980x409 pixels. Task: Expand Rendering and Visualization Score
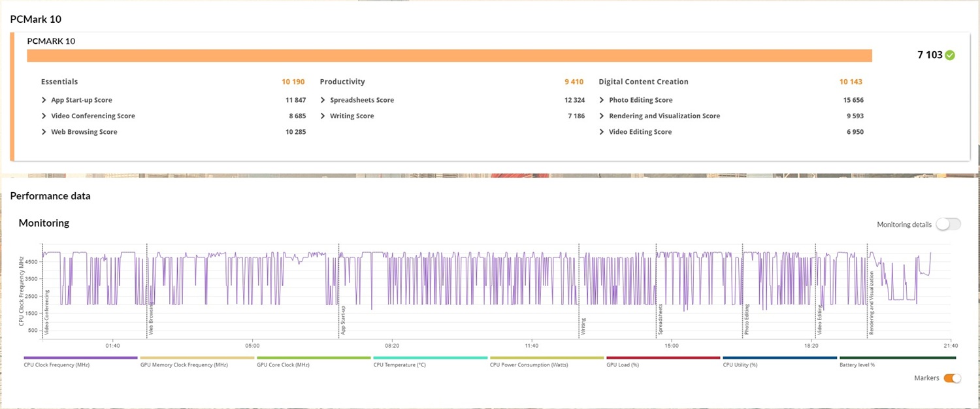click(602, 116)
